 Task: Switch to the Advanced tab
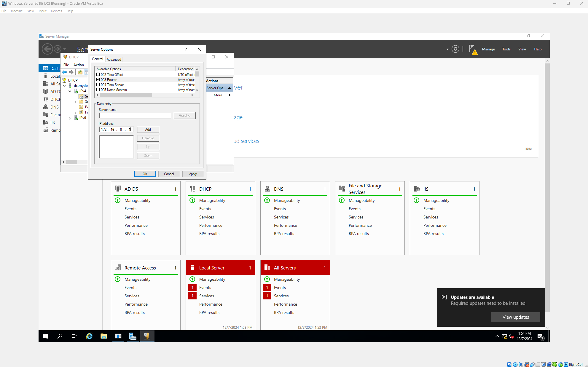114,60
